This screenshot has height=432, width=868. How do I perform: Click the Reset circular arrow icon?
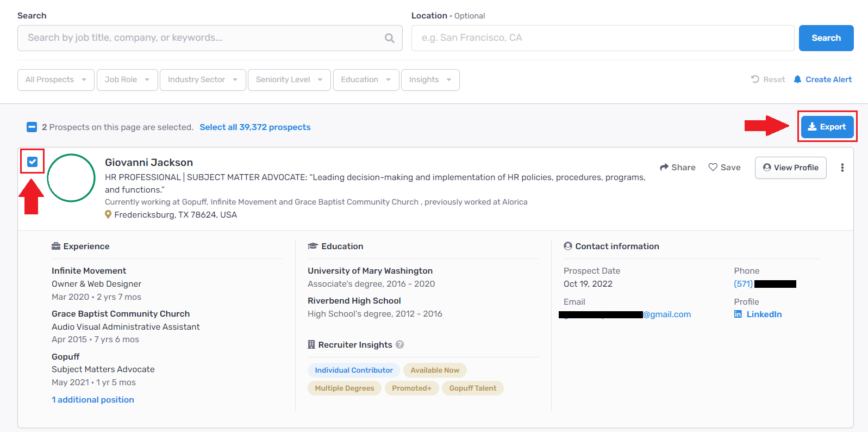coord(755,79)
